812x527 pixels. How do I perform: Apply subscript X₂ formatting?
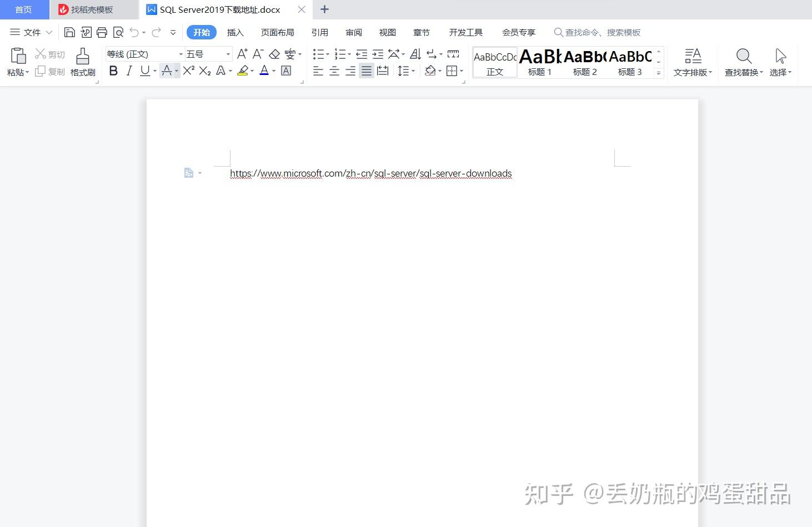tap(205, 71)
